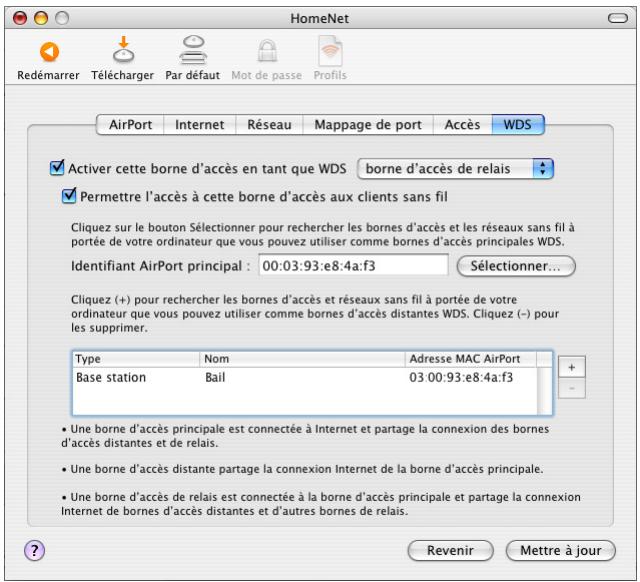Go to the Accès tab

tap(462, 124)
